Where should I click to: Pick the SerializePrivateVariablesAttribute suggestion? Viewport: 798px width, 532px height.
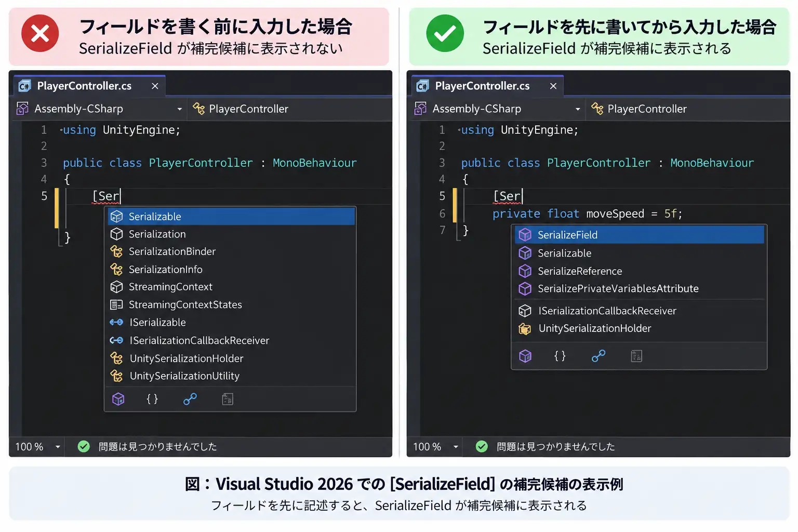click(x=639, y=289)
